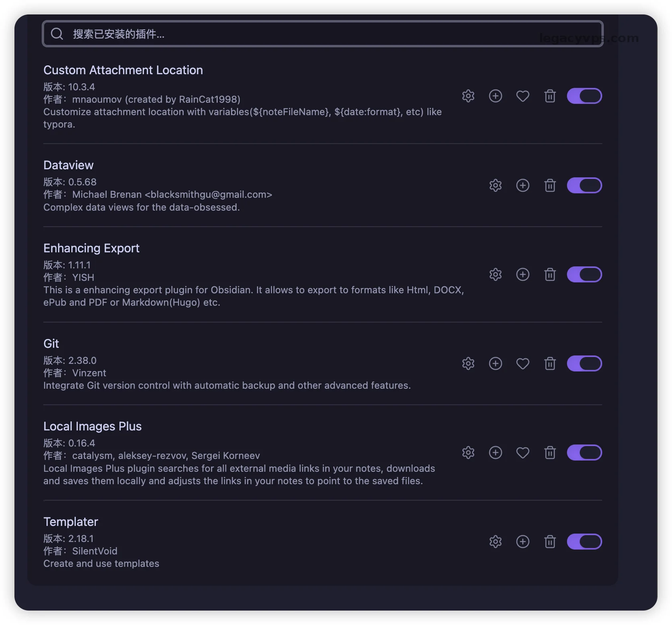Click the plus hotkey icon for Dataview
672x625 pixels.
click(522, 185)
